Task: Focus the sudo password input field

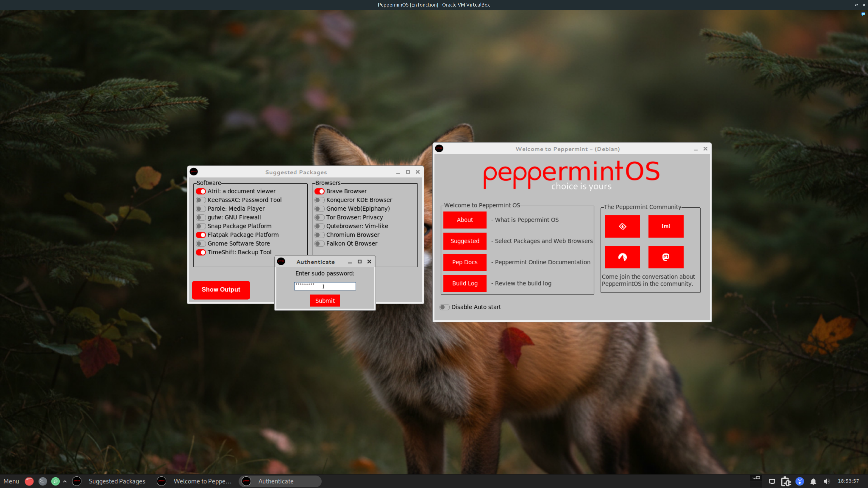Action: 325,286
